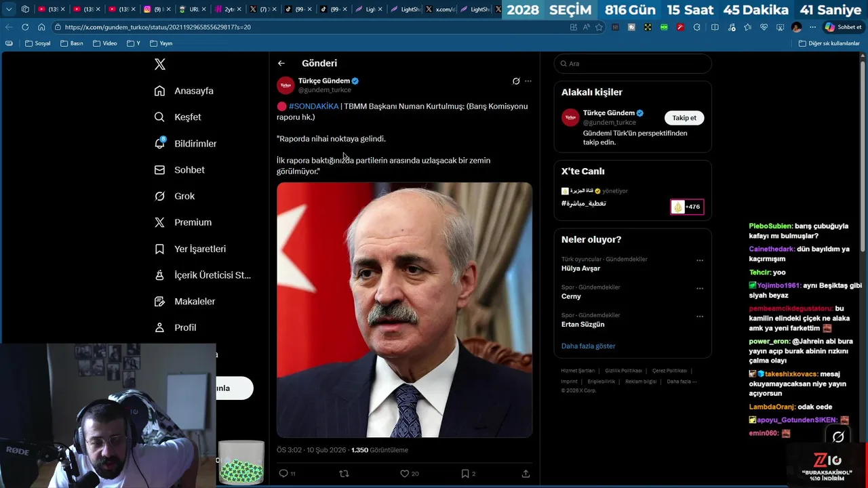Open Diğer sık kullanılanlar folder
This screenshot has height=488, width=868.
coord(829,43)
